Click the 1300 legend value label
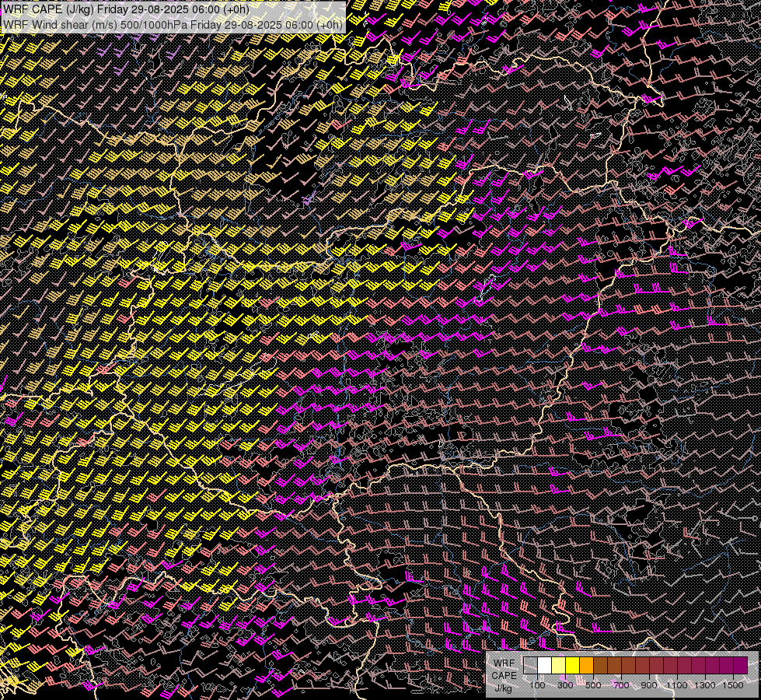This screenshot has height=700, width=761. coord(705,685)
